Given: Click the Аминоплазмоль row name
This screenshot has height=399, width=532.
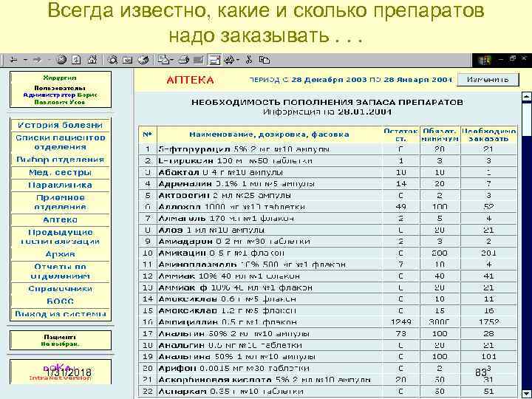Looking at the screenshot, I should [x=197, y=265].
